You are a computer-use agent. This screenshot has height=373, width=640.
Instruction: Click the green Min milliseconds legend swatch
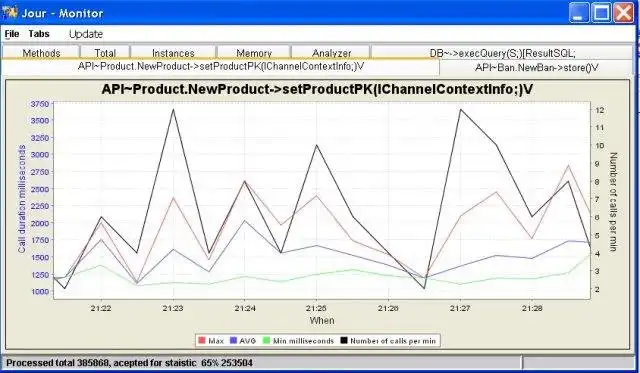[267, 340]
